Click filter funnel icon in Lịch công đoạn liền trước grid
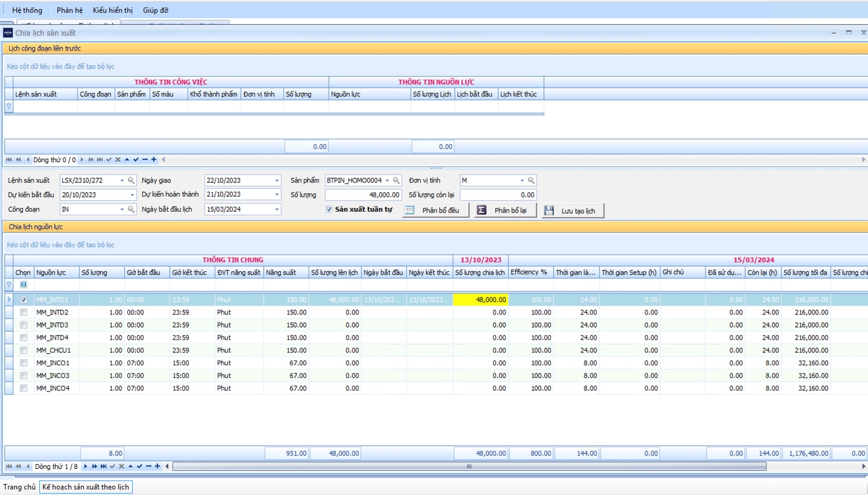868x495 pixels. [9, 106]
